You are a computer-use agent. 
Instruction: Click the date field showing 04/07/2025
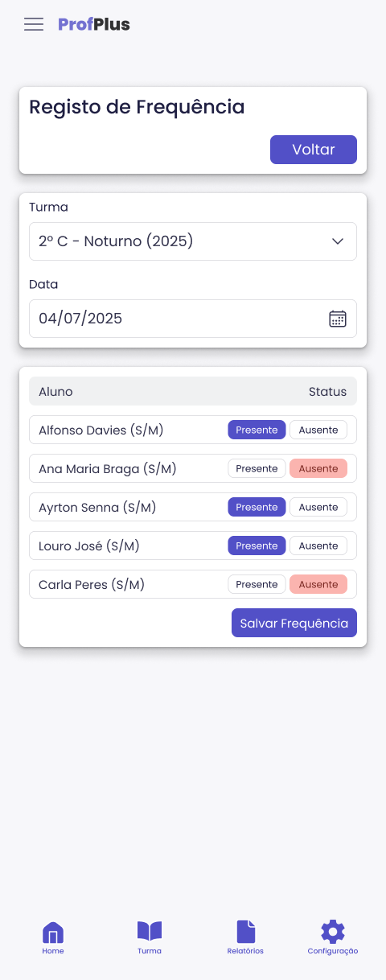coord(193,319)
